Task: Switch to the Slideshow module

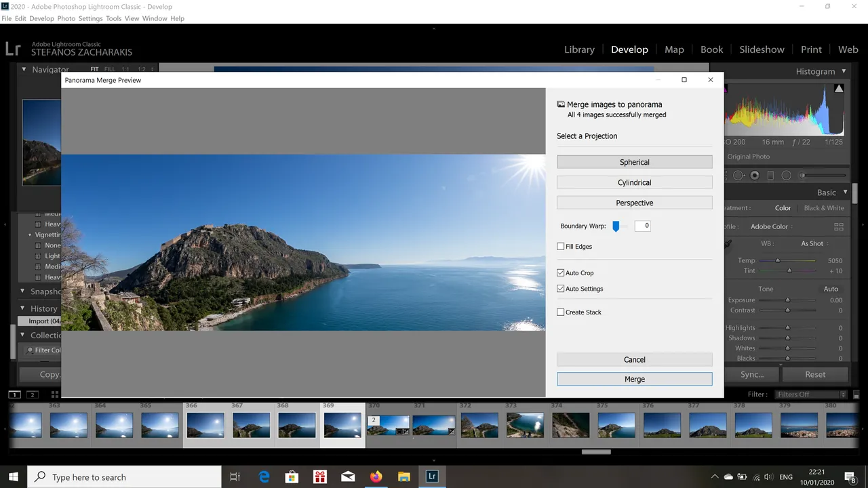Action: [762, 49]
